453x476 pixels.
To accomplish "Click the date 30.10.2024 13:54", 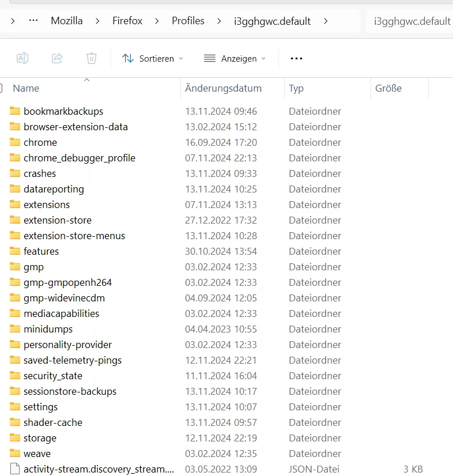I will coord(221,251).
